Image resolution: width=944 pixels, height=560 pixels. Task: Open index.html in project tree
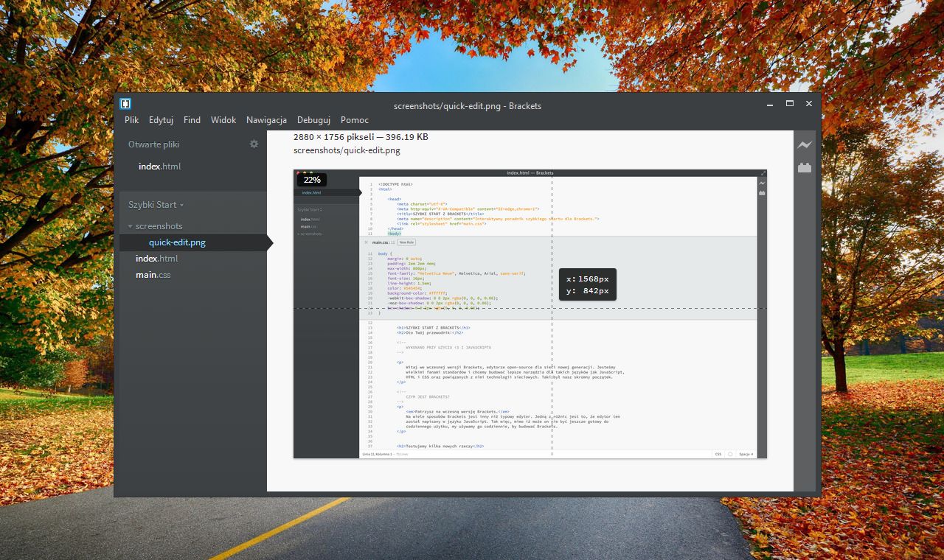pos(156,259)
